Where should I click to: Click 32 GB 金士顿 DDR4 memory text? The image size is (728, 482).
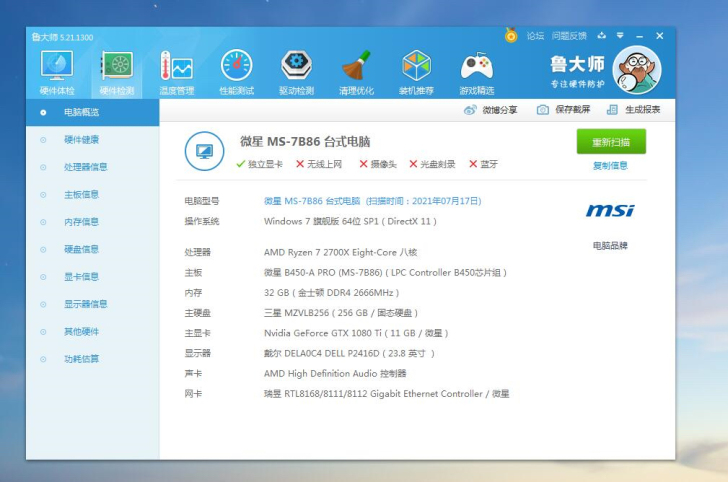pyautogui.click(x=332, y=293)
